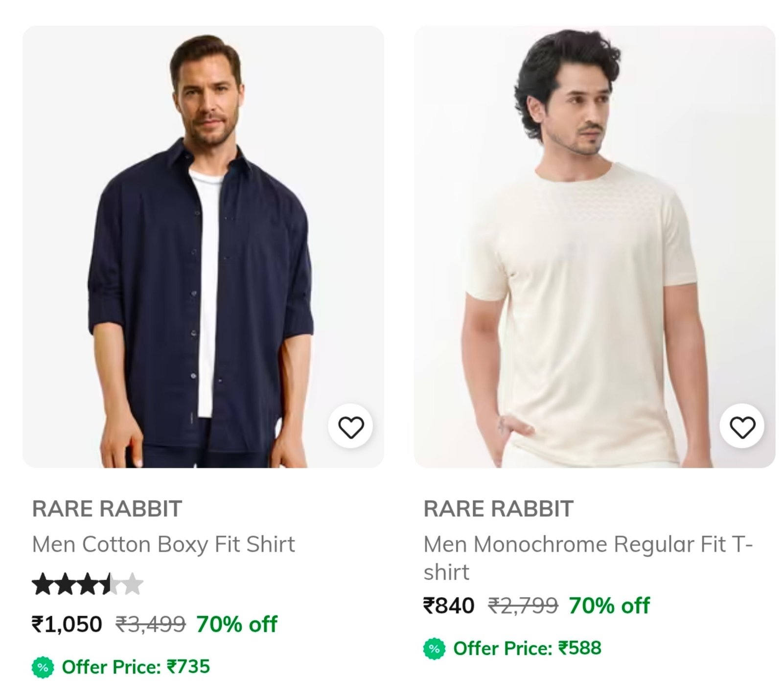Click the ₹1,050 selling price
Image resolution: width=783 pixels, height=700 pixels.
click(x=67, y=624)
